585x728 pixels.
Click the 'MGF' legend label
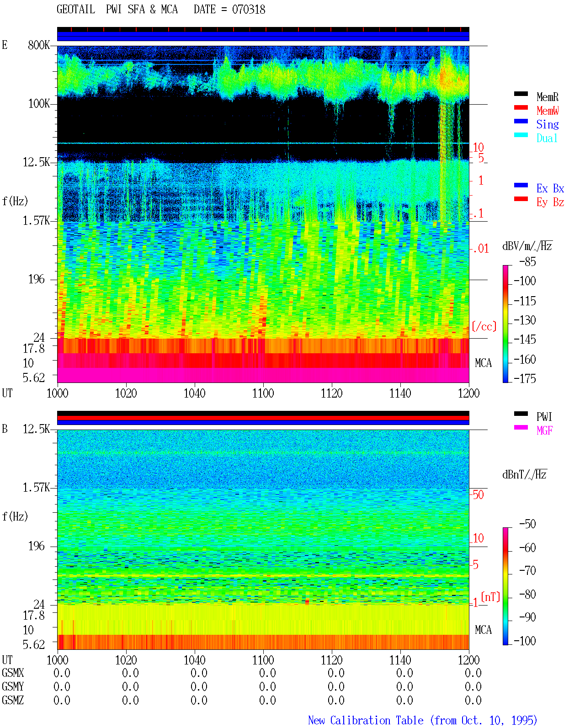coord(544,430)
